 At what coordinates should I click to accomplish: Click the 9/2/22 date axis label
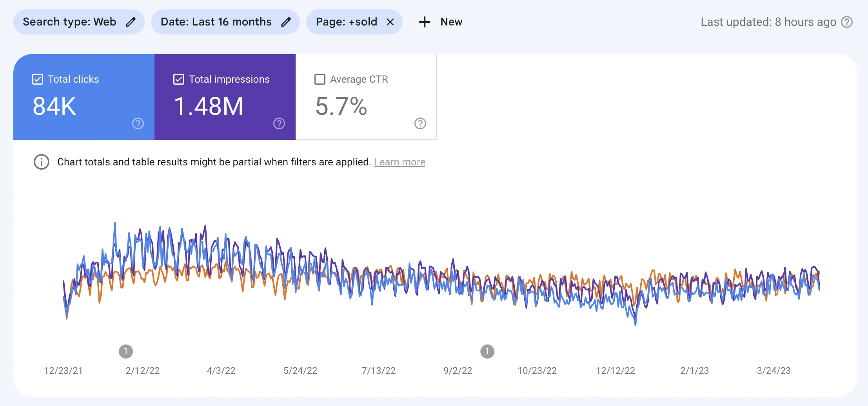(458, 371)
